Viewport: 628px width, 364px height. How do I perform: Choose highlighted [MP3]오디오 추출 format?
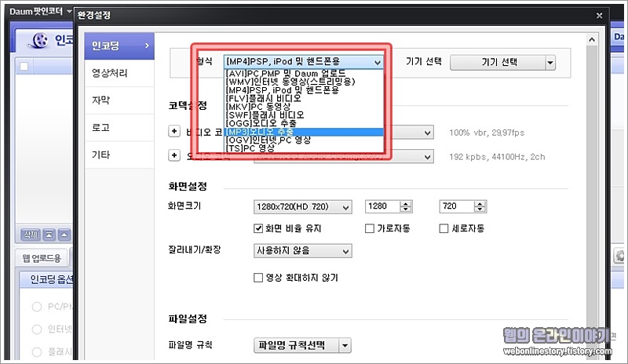point(303,132)
